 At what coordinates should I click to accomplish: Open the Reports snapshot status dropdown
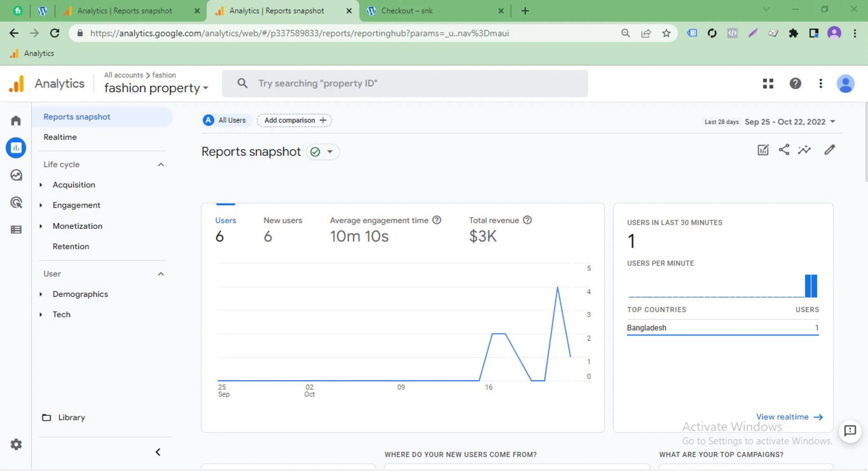tap(323, 152)
